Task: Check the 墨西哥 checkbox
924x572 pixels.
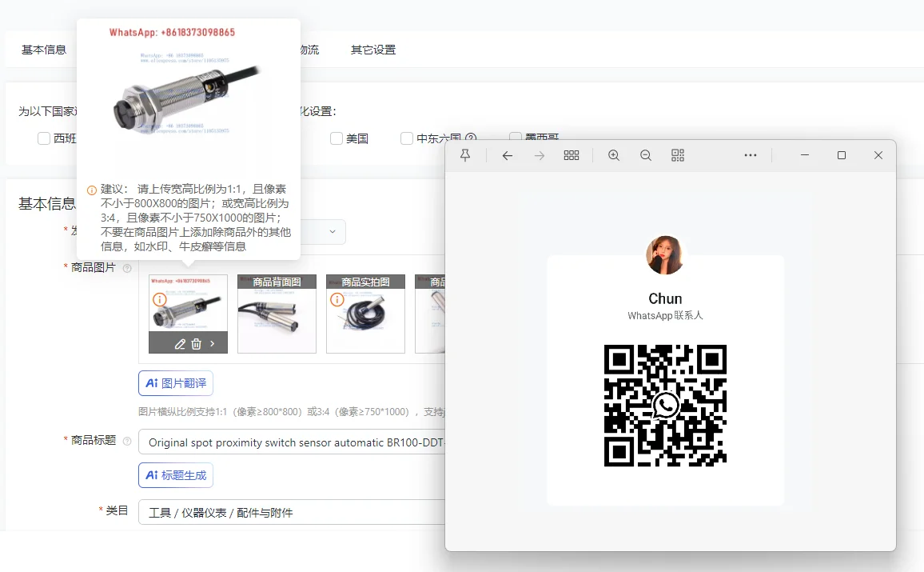Action: 516,136
